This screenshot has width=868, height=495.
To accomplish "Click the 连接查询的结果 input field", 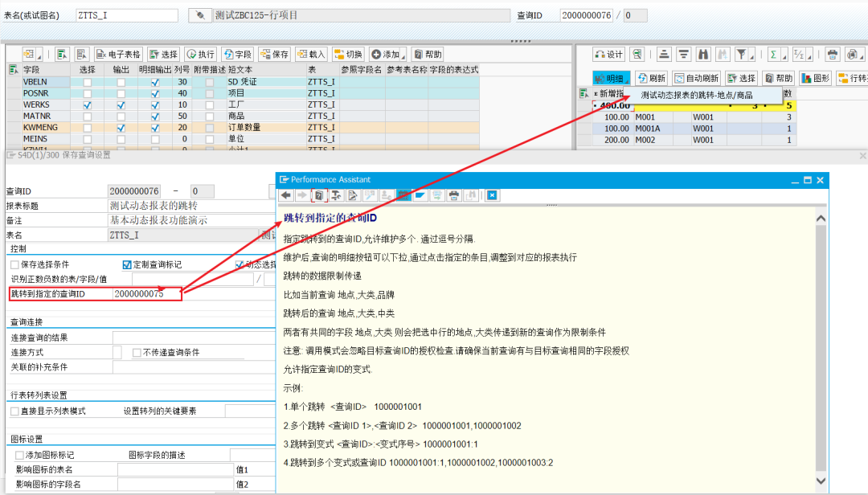I will click(194, 337).
